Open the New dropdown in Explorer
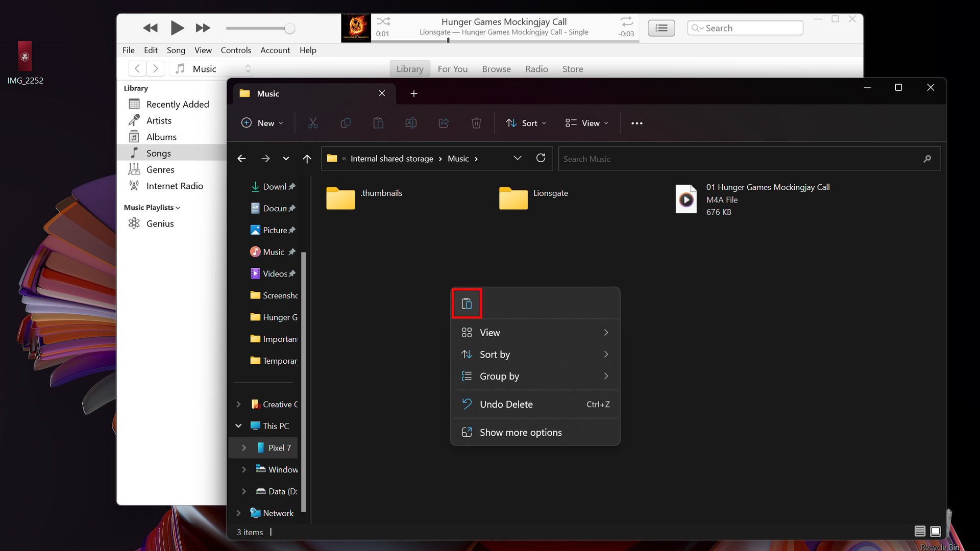This screenshot has width=980, height=551. pos(262,123)
